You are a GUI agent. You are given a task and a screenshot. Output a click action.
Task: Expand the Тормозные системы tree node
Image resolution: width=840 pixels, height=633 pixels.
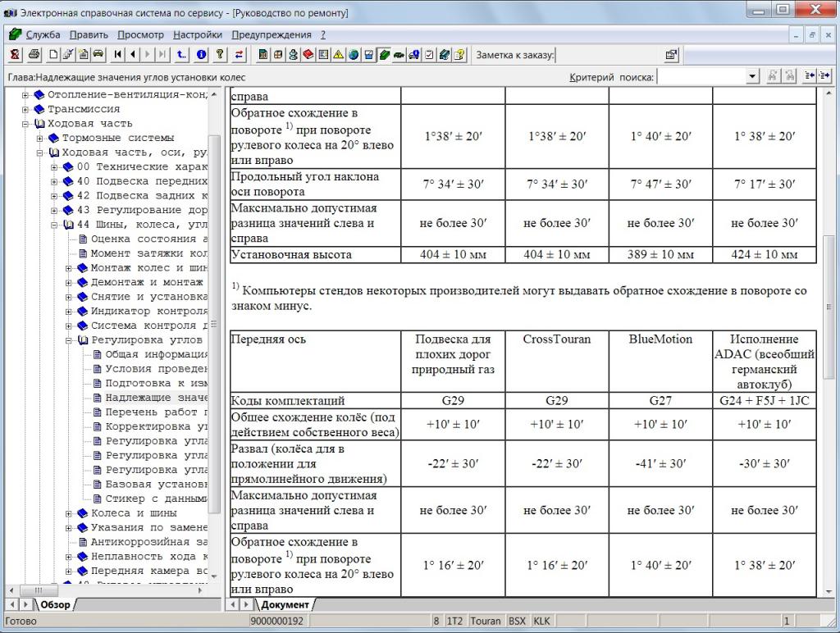coord(39,139)
